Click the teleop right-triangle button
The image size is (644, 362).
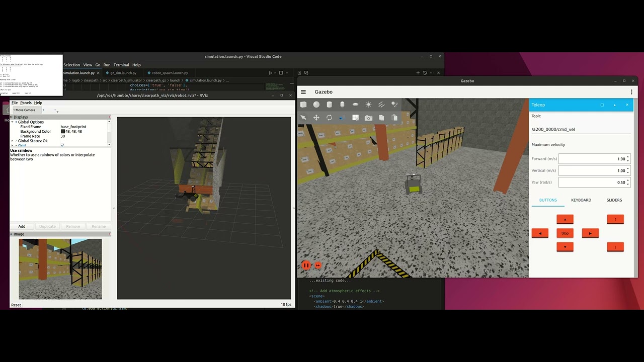pos(590,233)
